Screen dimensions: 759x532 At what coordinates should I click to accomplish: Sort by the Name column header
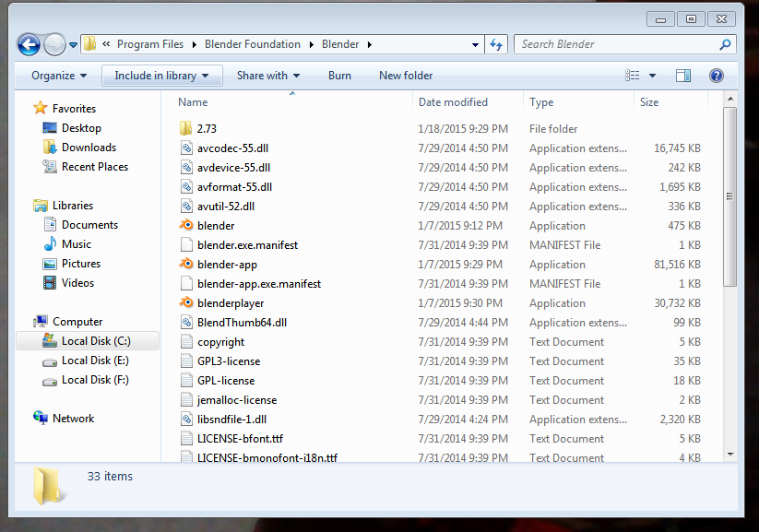click(x=292, y=102)
